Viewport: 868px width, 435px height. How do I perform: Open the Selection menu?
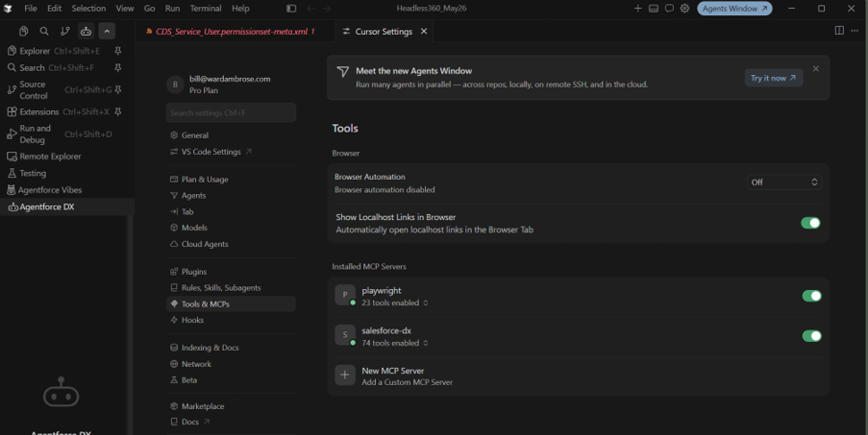coord(88,9)
